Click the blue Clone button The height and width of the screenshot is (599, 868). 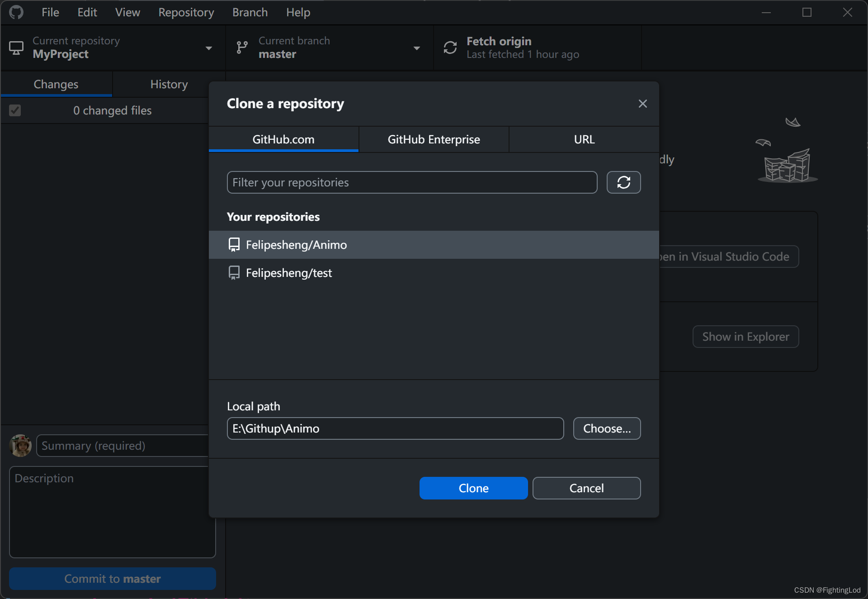click(473, 488)
